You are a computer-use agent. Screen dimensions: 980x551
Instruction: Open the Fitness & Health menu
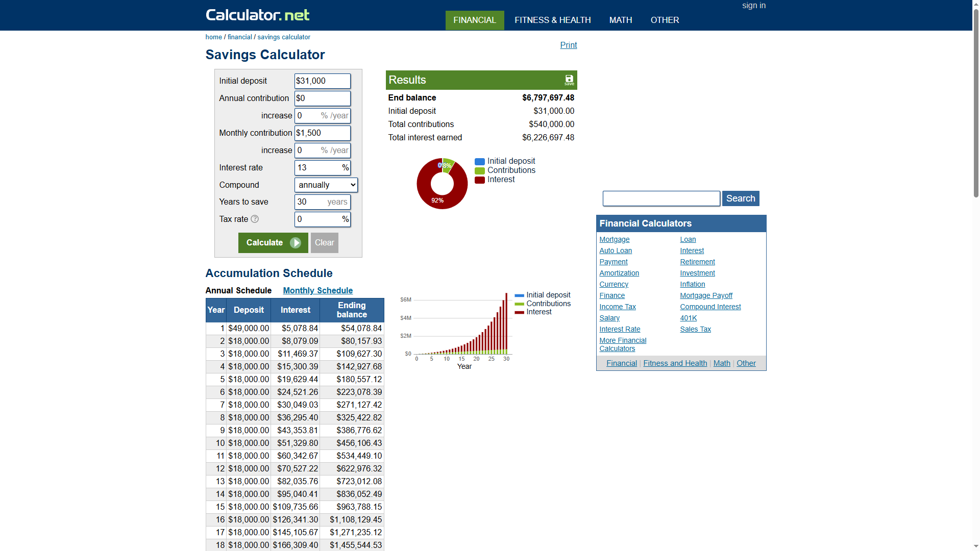tap(552, 20)
